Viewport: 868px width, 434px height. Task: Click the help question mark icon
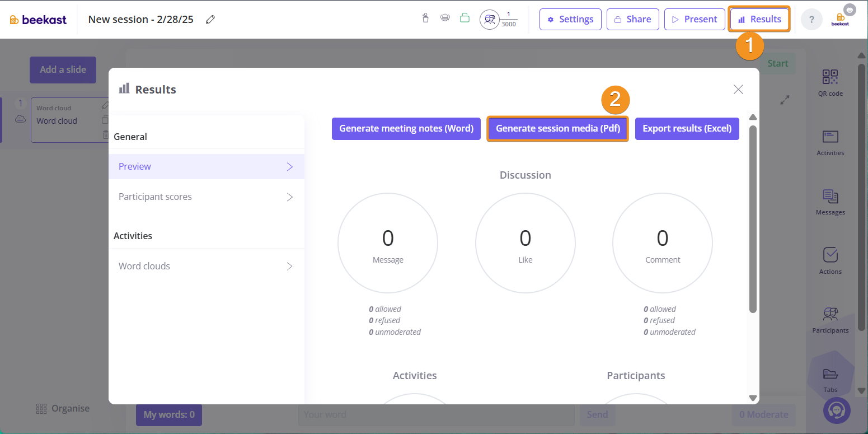click(811, 20)
